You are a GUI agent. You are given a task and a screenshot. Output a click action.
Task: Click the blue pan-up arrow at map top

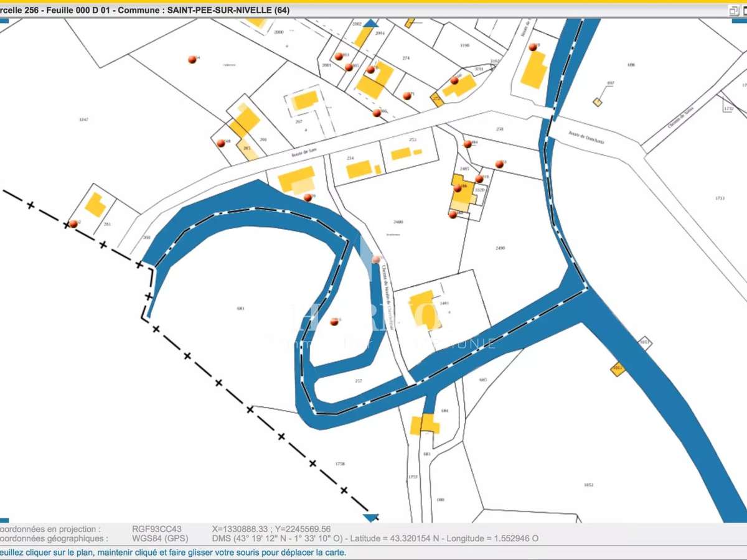point(370,24)
